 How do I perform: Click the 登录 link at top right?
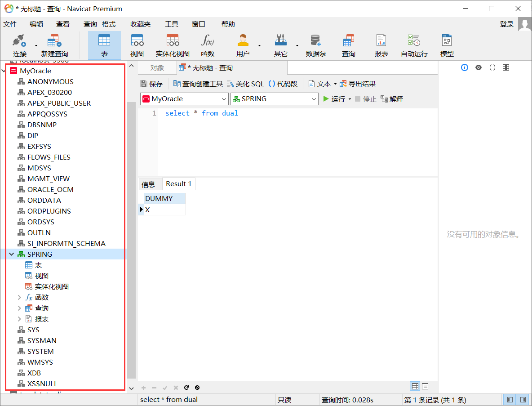pyautogui.click(x=506, y=24)
